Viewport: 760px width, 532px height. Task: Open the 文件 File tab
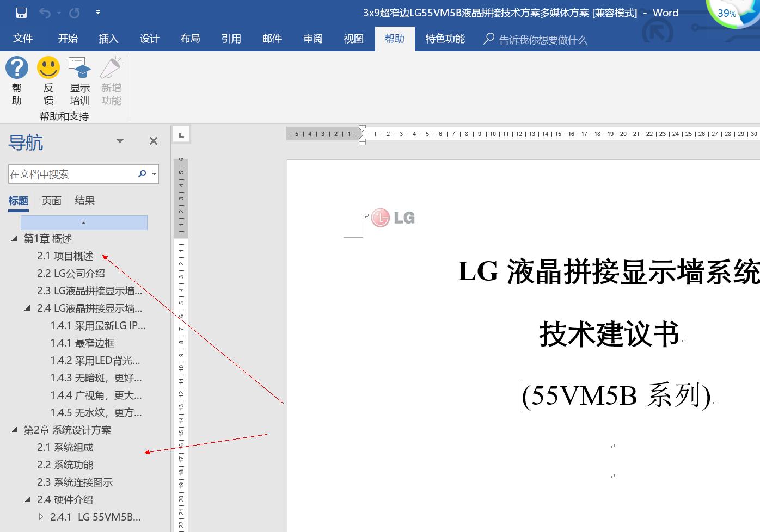click(x=23, y=39)
